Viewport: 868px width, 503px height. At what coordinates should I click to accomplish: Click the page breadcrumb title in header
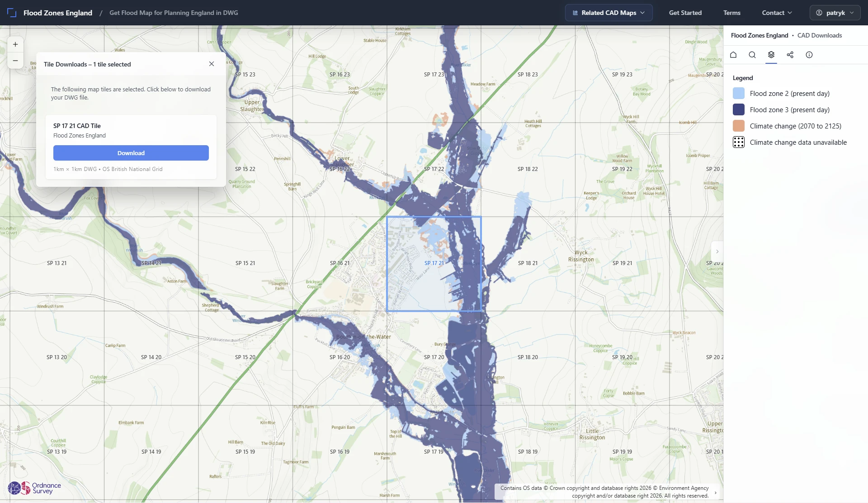[x=174, y=13]
